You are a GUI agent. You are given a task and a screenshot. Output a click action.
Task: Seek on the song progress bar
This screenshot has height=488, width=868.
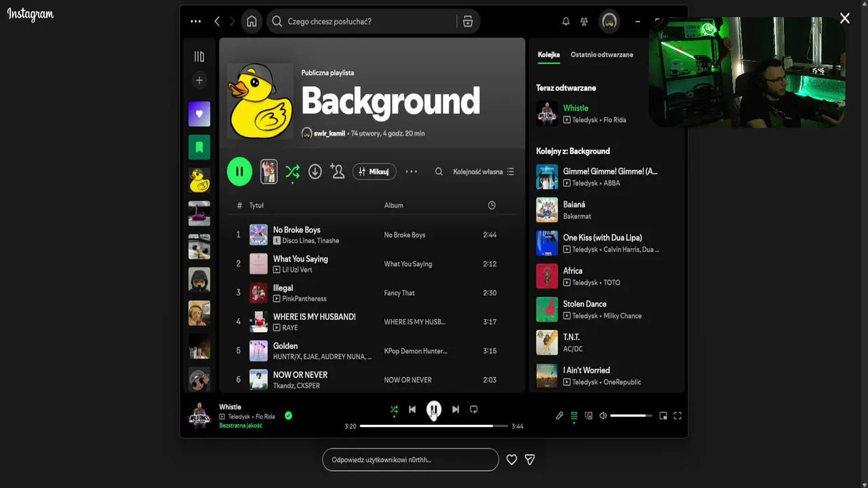pos(433,426)
